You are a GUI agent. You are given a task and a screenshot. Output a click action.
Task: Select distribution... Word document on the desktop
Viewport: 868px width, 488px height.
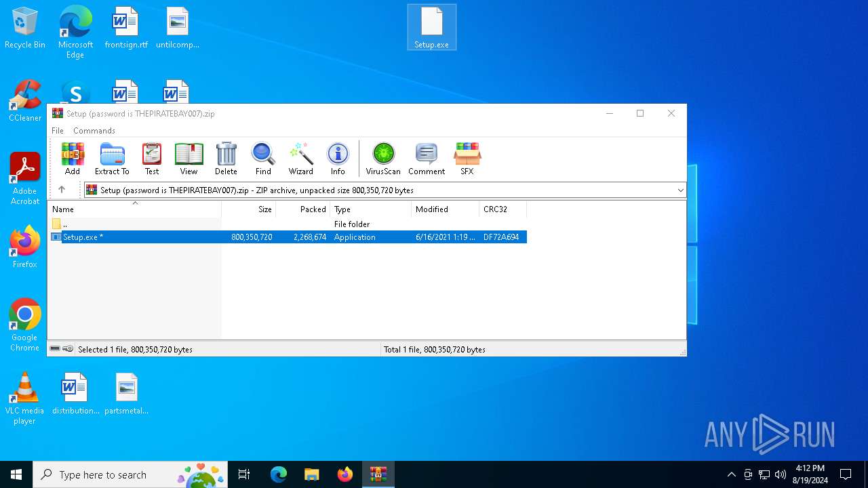(x=75, y=394)
